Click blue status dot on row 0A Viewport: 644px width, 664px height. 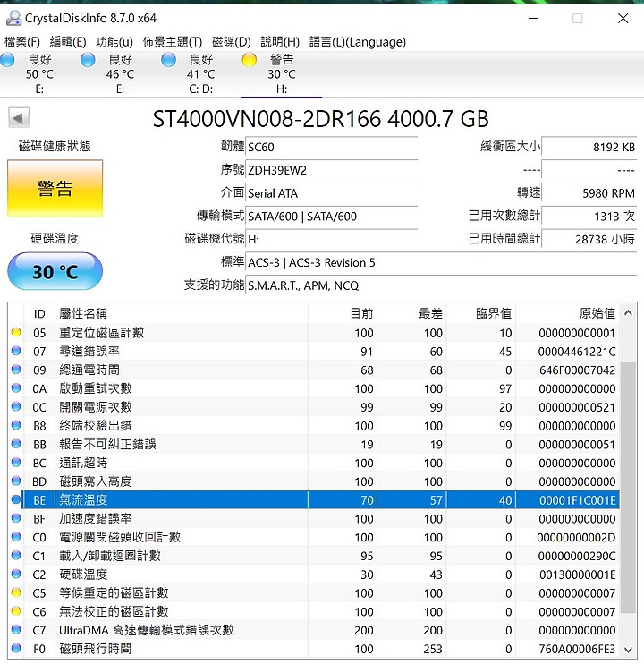16,387
